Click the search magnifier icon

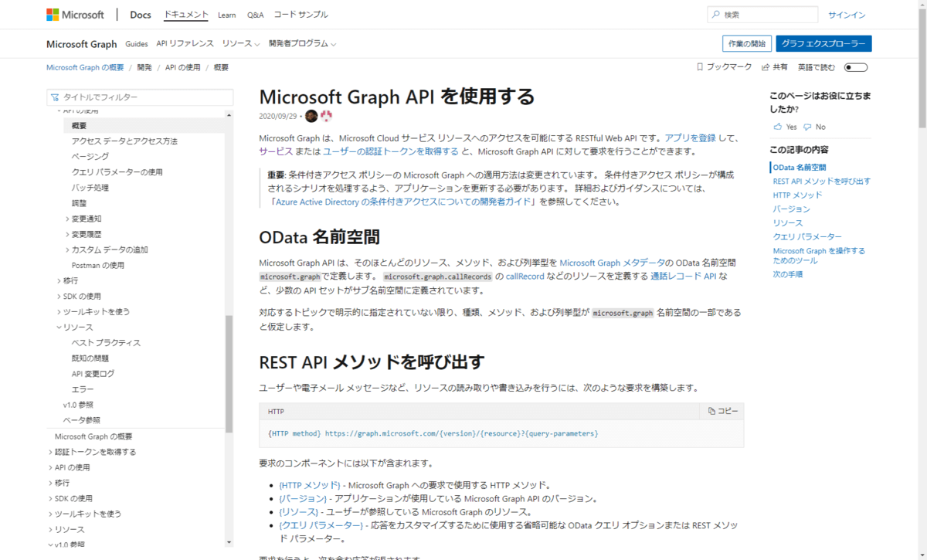(x=716, y=15)
